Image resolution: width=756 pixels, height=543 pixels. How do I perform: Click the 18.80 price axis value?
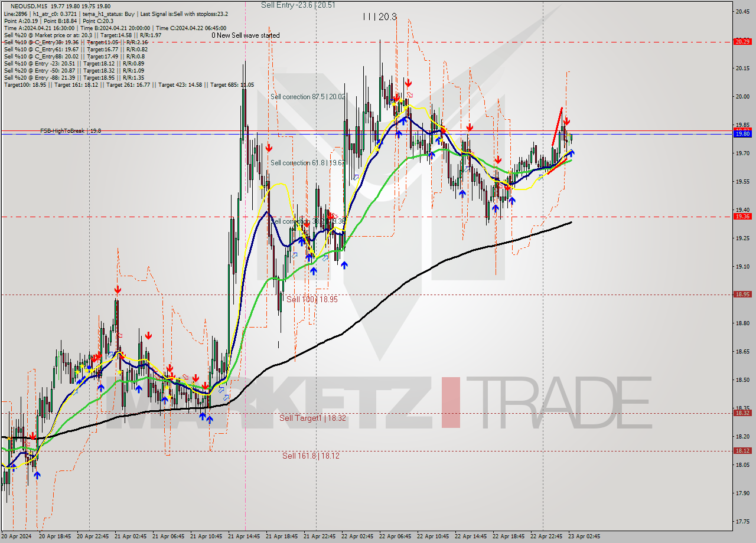tap(742, 323)
